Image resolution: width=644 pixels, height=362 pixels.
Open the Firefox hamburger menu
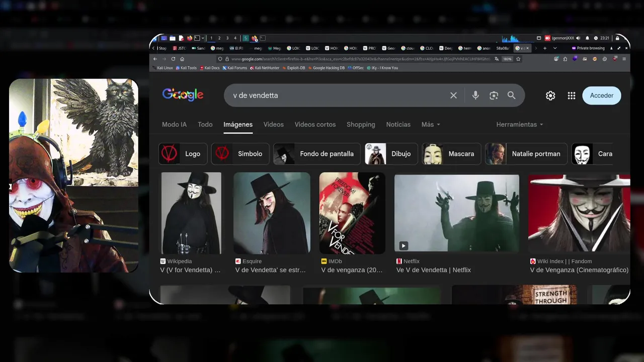pyautogui.click(x=624, y=59)
